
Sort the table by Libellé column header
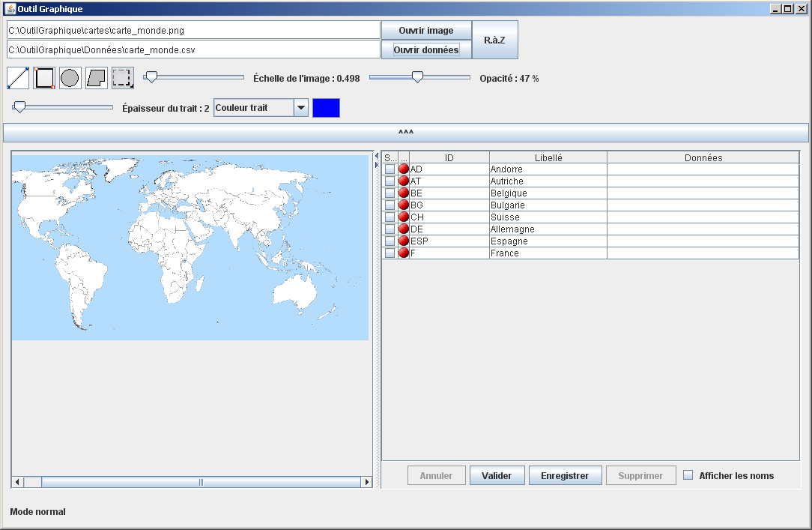pos(548,157)
